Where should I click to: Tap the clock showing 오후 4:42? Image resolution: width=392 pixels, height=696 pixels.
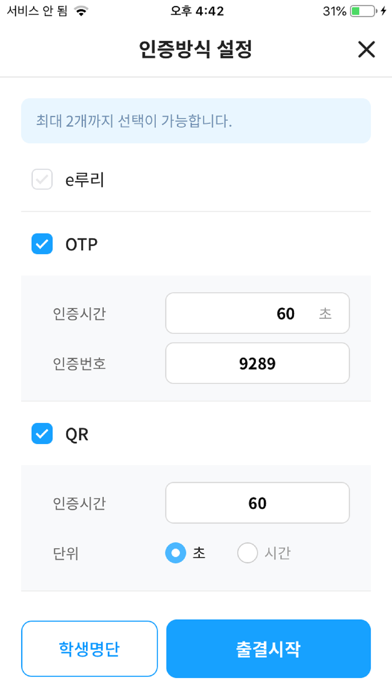point(197,12)
